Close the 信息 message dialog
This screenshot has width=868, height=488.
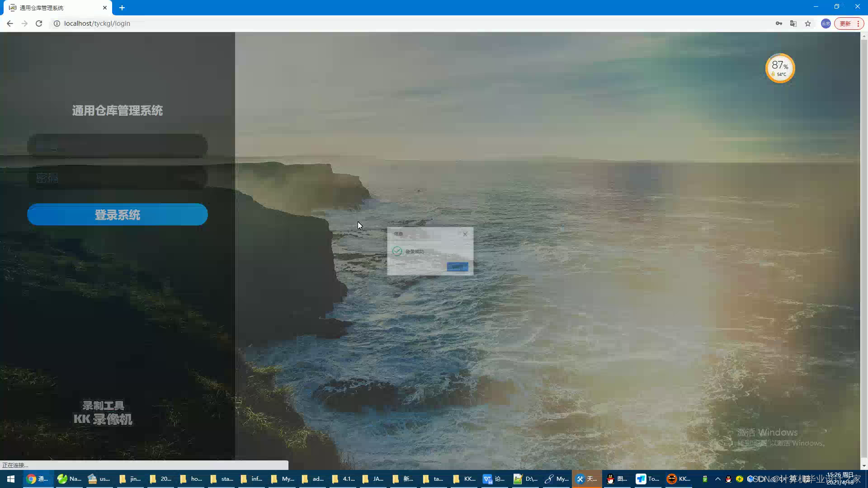click(x=465, y=234)
